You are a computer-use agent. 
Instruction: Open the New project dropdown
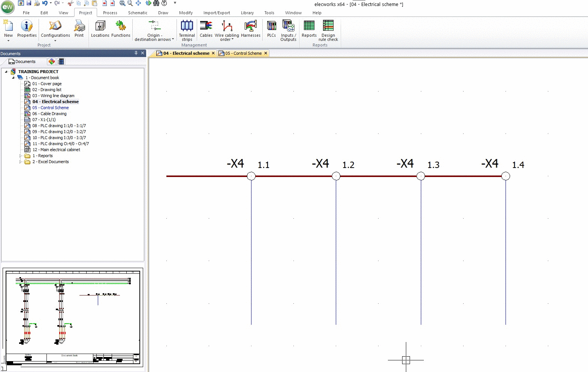pos(8,40)
